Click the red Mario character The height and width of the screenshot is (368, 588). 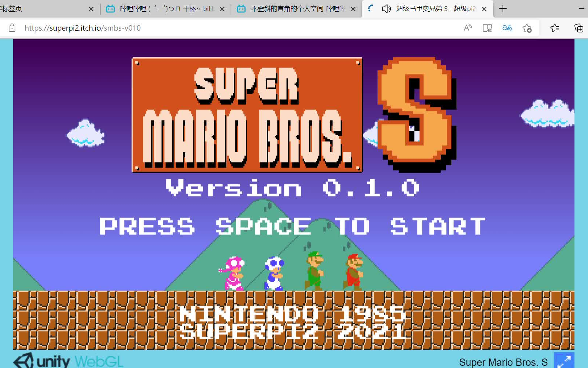(x=353, y=272)
